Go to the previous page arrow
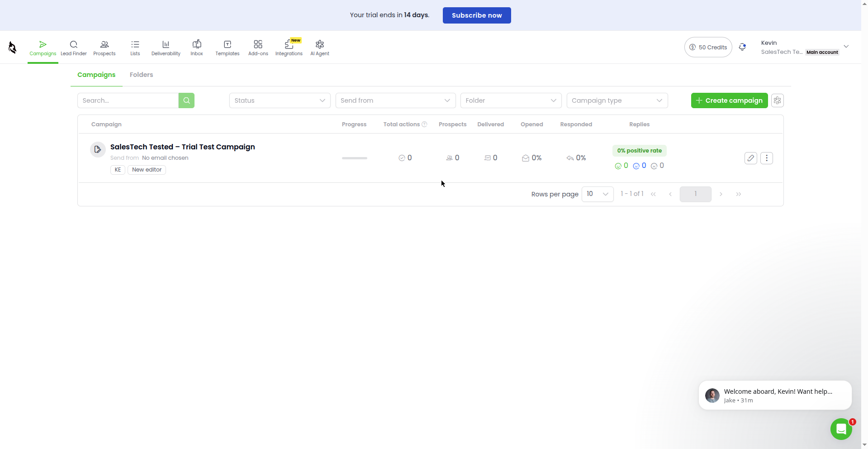 click(670, 194)
